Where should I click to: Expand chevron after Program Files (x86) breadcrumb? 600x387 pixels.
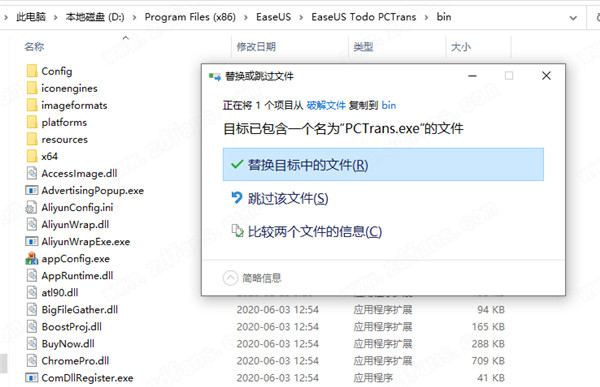click(x=246, y=17)
